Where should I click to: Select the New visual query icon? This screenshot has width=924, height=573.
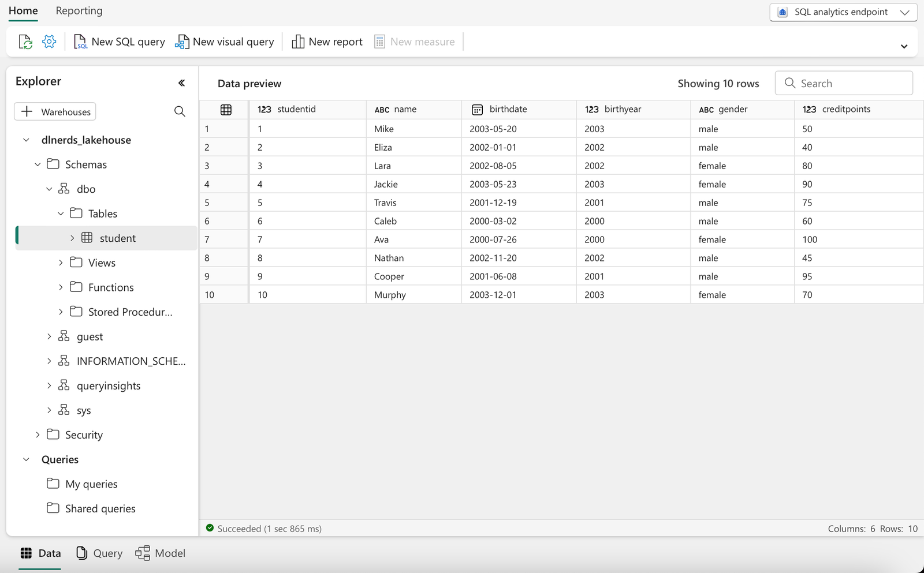[181, 41]
